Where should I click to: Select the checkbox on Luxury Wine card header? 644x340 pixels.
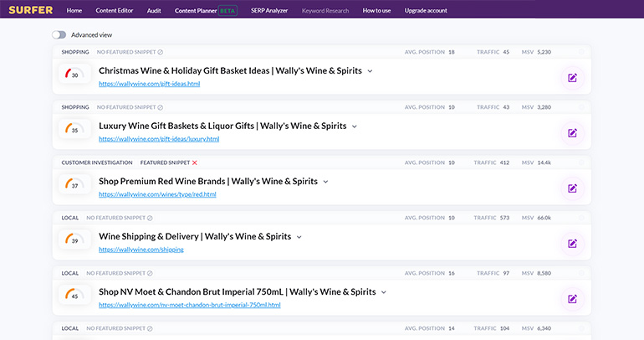pos(581,107)
